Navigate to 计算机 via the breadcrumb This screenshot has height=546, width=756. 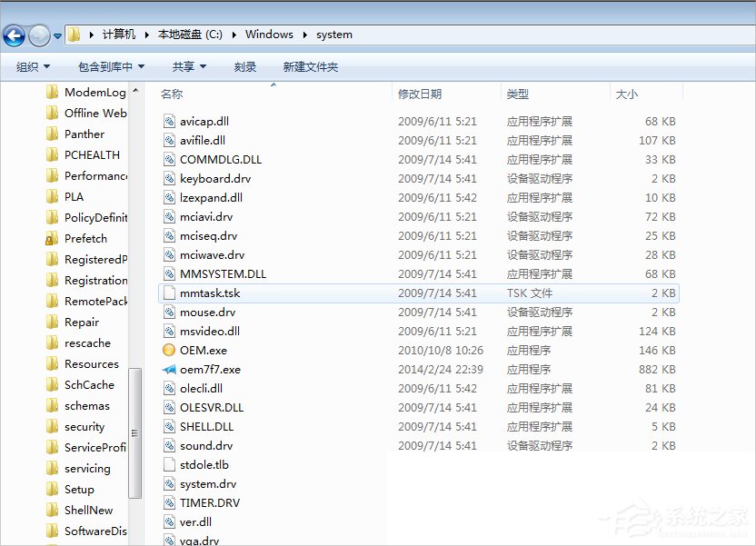point(118,35)
